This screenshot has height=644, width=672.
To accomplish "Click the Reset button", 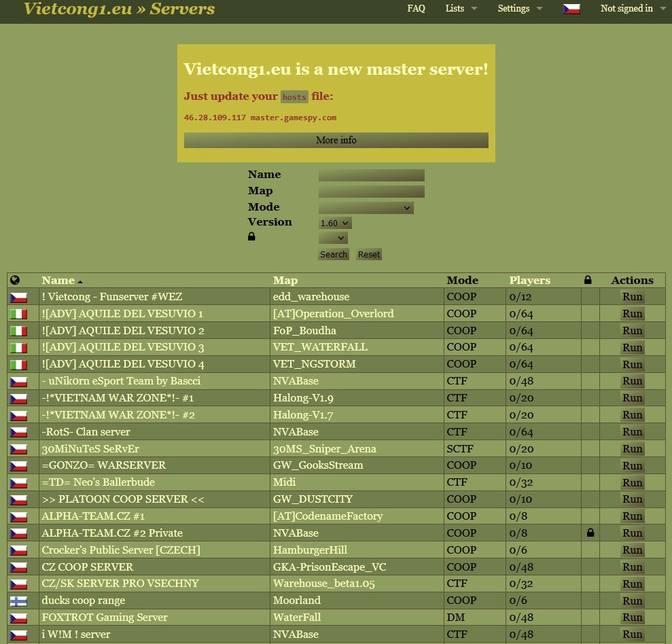I will (x=368, y=255).
